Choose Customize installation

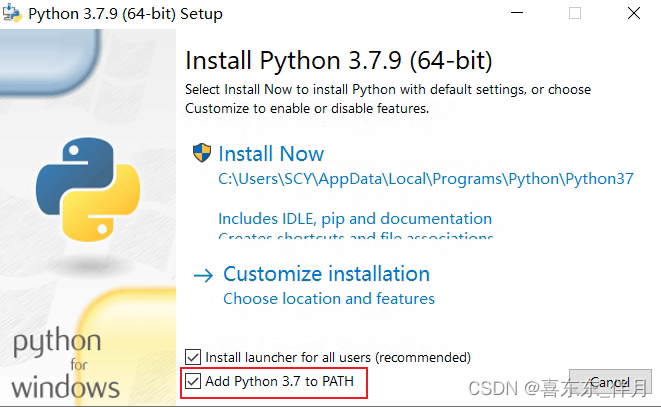pos(326,274)
